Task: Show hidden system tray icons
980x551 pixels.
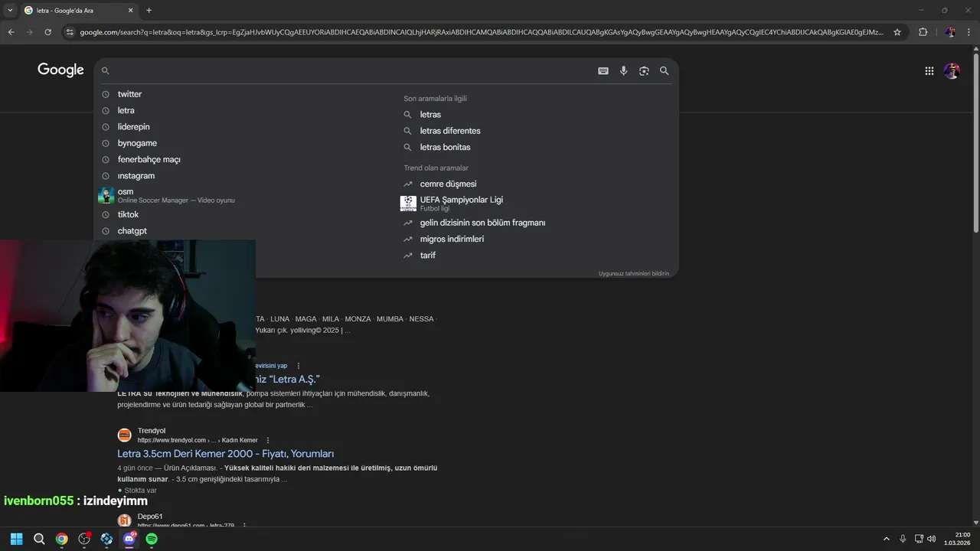Action: (x=887, y=539)
